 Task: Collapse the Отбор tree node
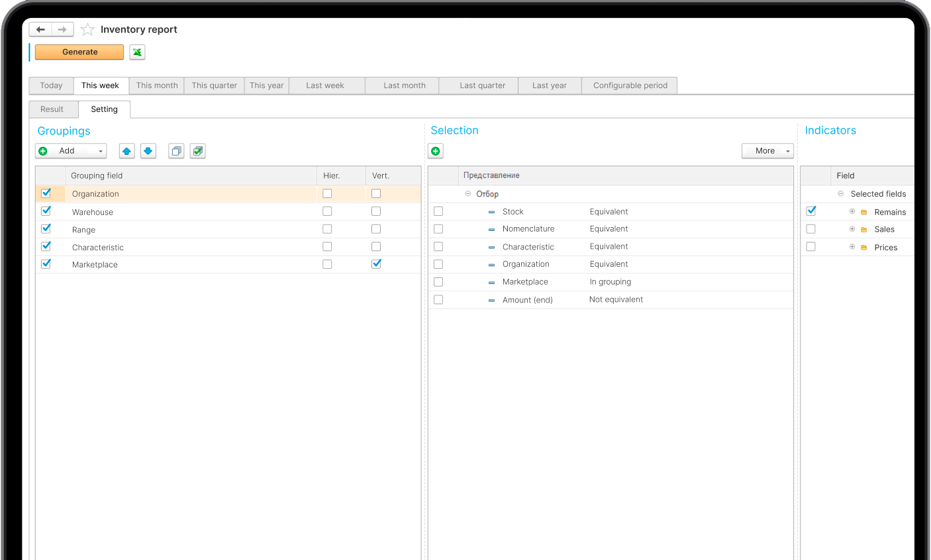click(468, 194)
